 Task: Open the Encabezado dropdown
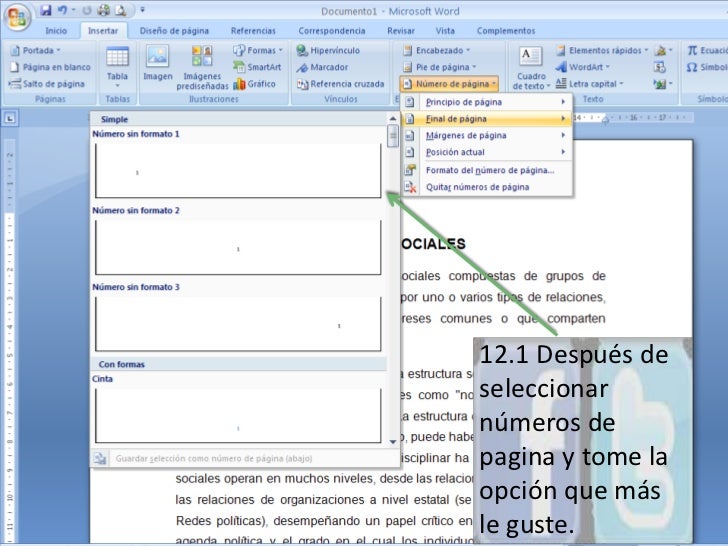(436, 50)
